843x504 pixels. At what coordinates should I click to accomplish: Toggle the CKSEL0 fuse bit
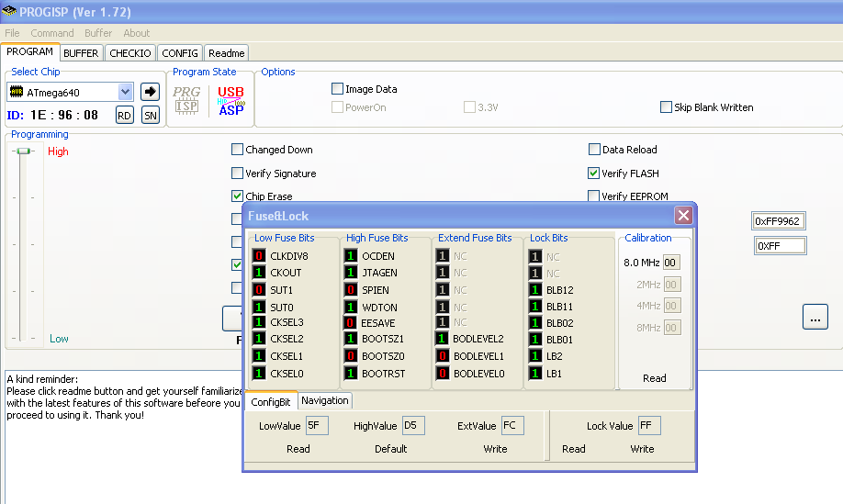coord(259,373)
